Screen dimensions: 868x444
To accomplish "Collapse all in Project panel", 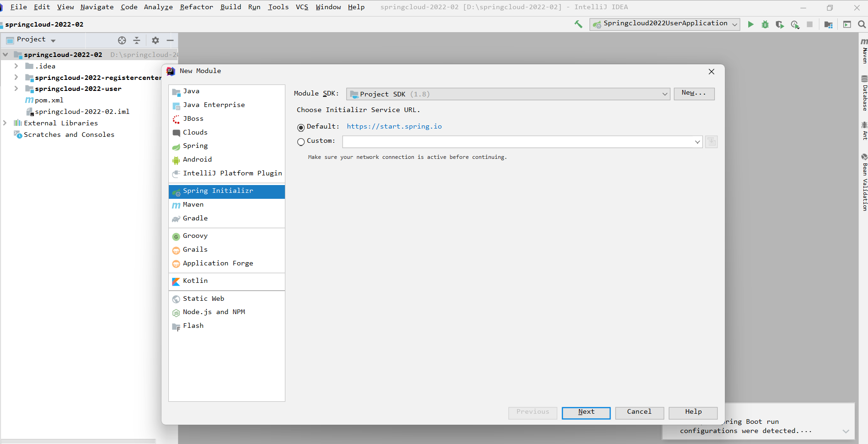I will pos(137,40).
